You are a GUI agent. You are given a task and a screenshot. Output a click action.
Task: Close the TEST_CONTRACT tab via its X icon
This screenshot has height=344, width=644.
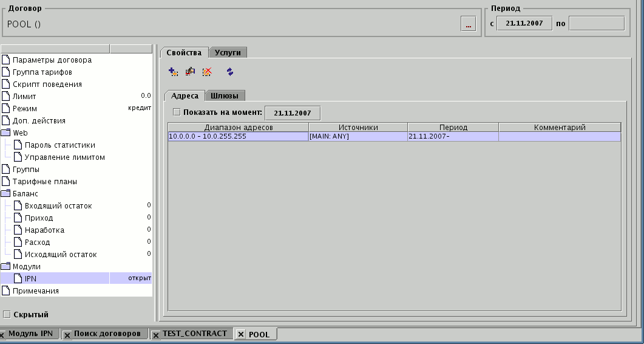coord(156,334)
